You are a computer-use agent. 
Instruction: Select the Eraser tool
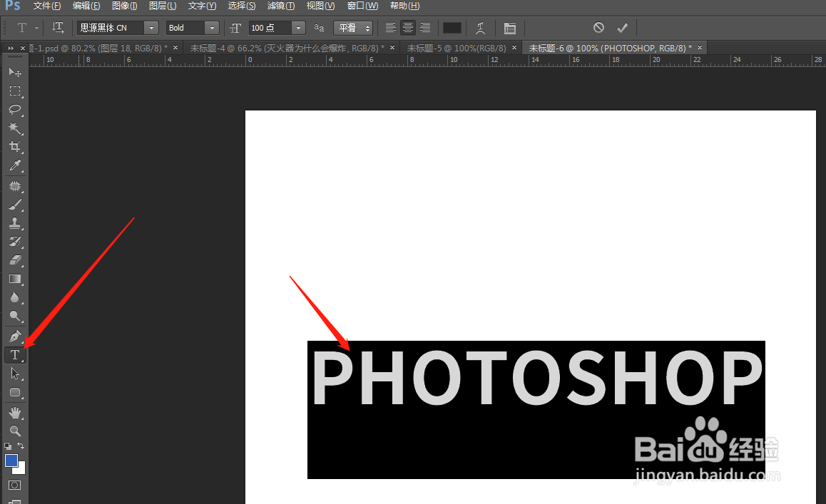point(15,260)
